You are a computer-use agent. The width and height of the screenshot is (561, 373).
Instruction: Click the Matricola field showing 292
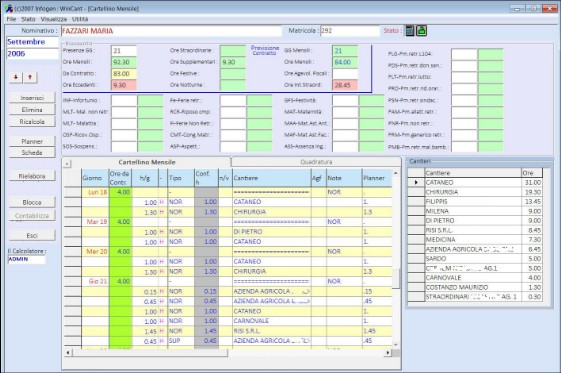350,31
